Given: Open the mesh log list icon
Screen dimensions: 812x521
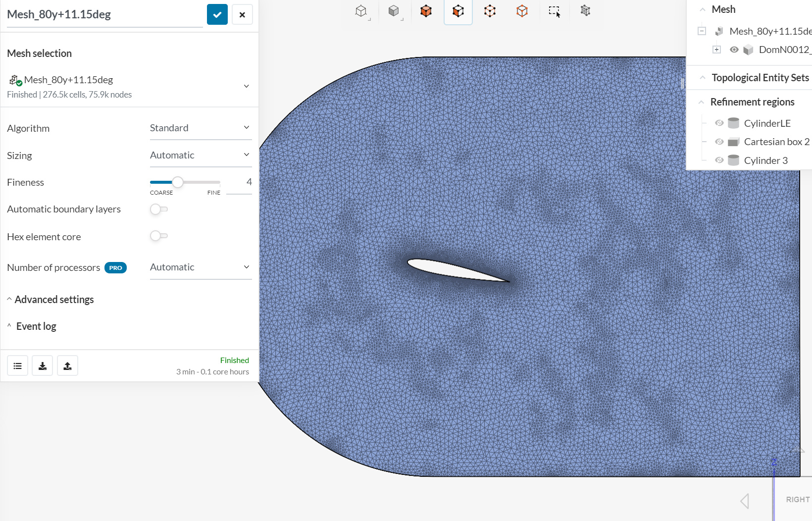Looking at the screenshot, I should point(18,366).
